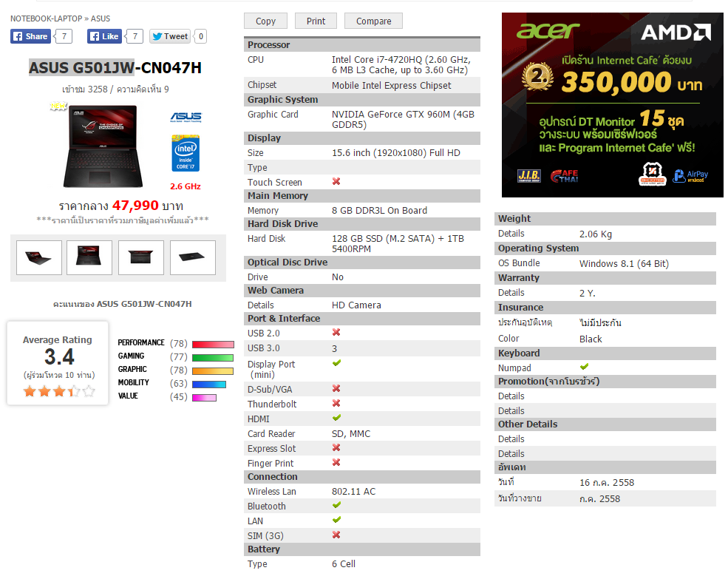Click the AMD logo in the ad
This screenshot has width=728, height=579.
tap(676, 32)
